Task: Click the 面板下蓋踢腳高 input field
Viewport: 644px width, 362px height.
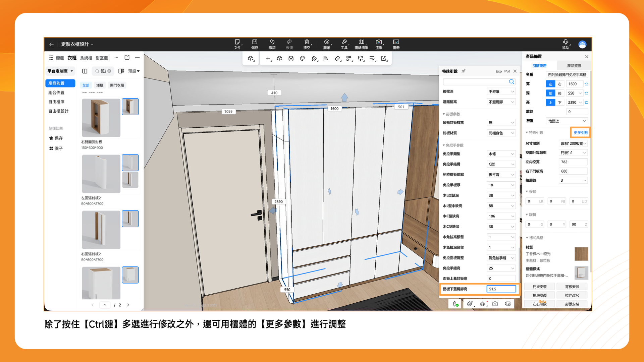Action: pos(501,289)
